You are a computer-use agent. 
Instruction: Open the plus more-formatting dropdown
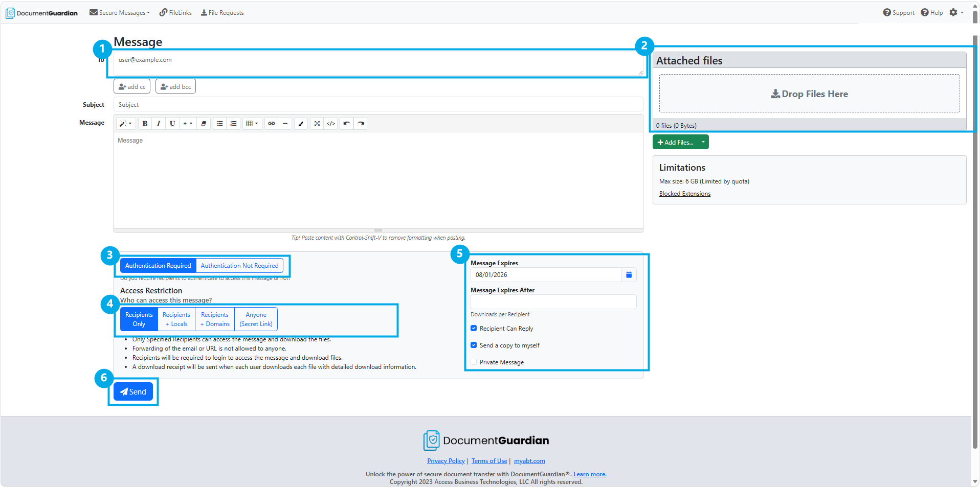pos(188,123)
